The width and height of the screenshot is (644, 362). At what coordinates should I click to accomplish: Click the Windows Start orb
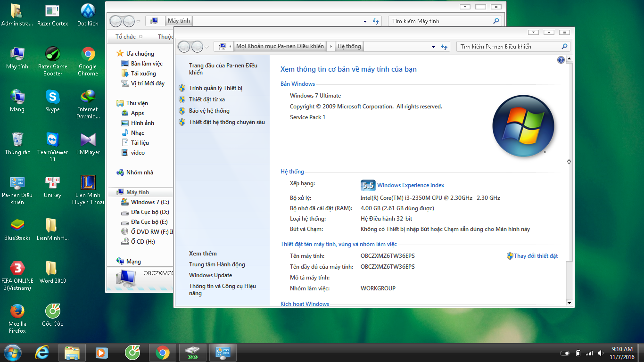pos(12,353)
